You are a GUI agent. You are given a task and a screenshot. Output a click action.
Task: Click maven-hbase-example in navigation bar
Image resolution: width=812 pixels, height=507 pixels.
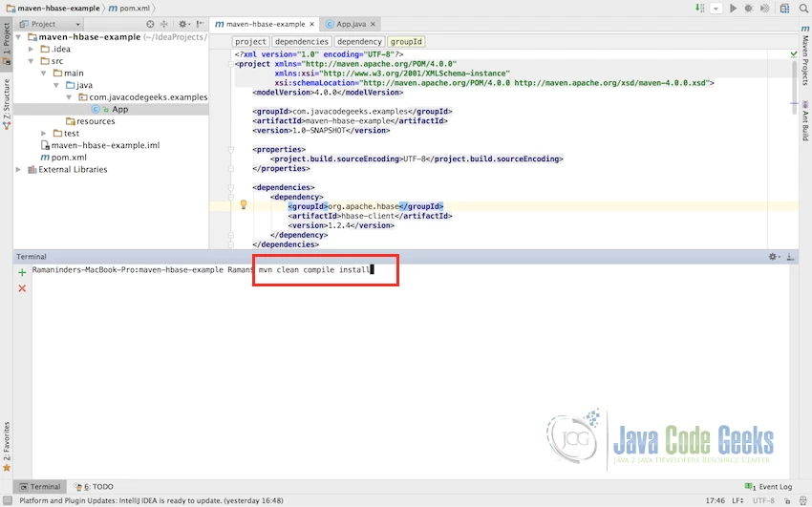tap(53, 9)
